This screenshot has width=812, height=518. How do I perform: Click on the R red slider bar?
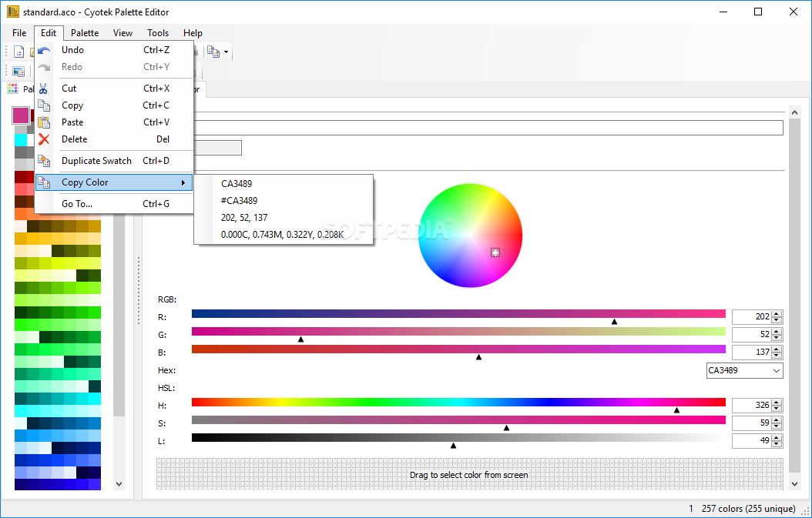(458, 313)
